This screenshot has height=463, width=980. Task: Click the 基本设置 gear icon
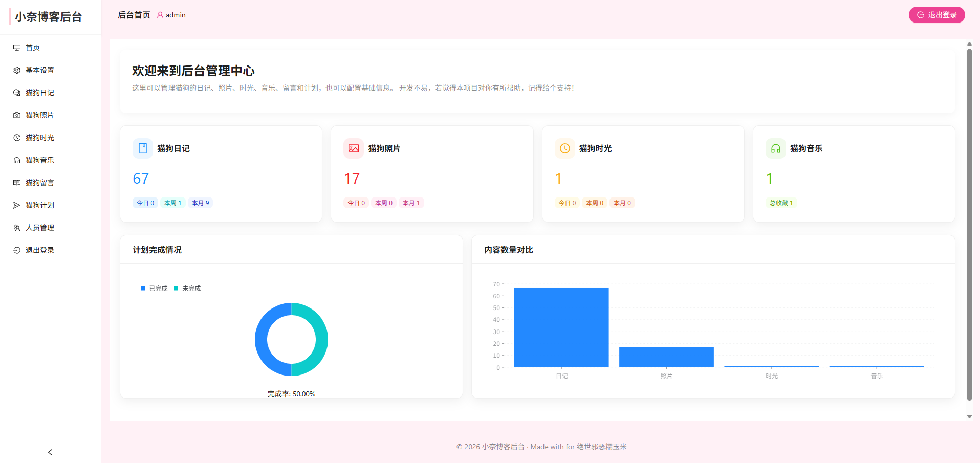(x=17, y=70)
